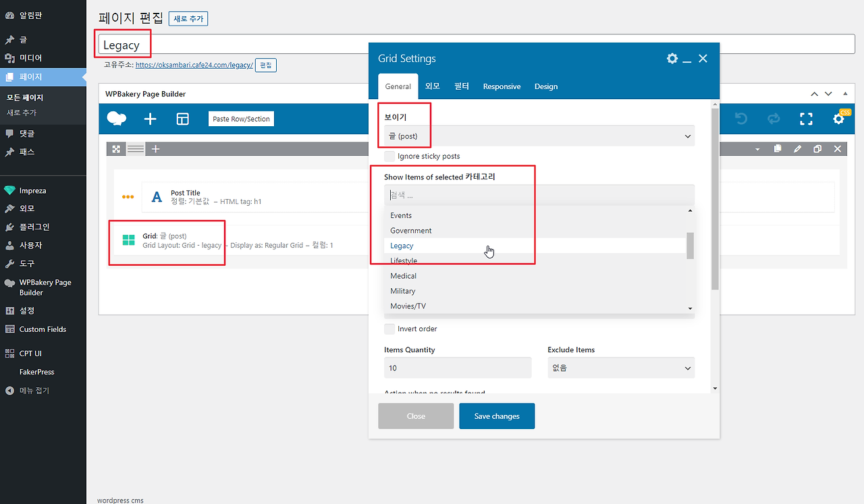Open the templates layout icon
The height and width of the screenshot is (504, 864).
point(183,119)
